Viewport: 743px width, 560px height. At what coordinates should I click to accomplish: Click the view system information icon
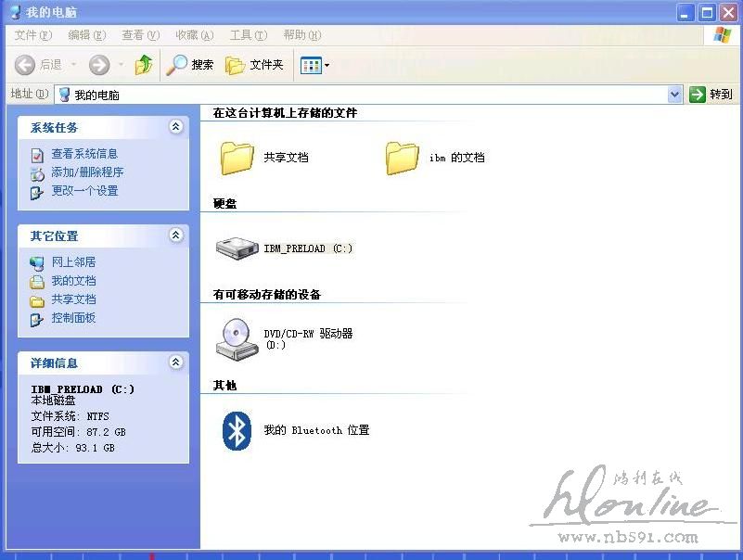coord(37,155)
